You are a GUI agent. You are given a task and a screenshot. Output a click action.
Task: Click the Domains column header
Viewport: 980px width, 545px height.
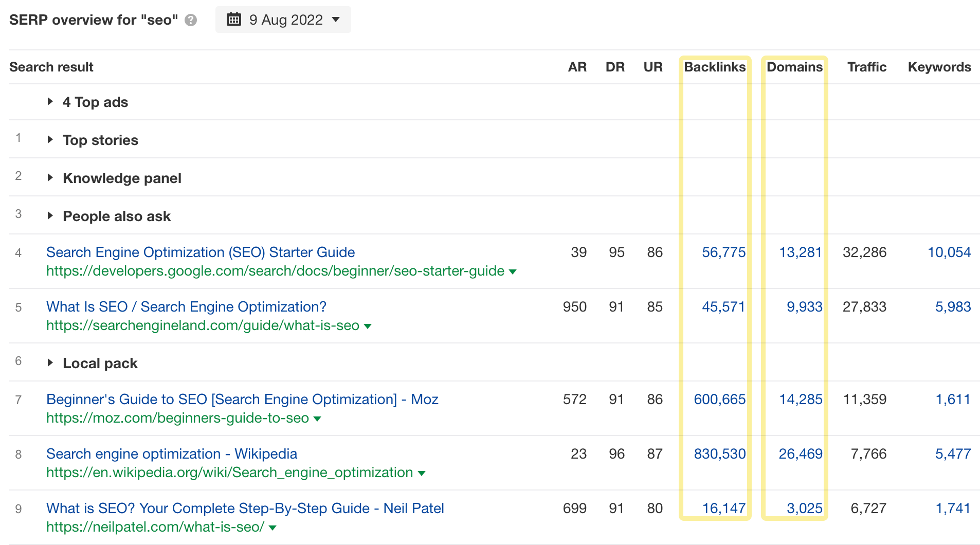click(x=794, y=67)
